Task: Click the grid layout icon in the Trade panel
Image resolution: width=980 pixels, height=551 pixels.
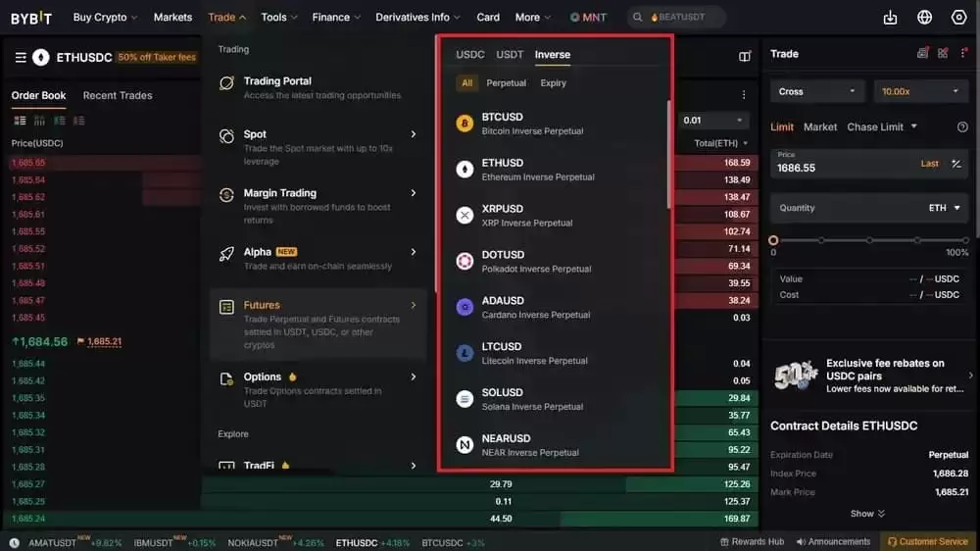Action: (943, 53)
